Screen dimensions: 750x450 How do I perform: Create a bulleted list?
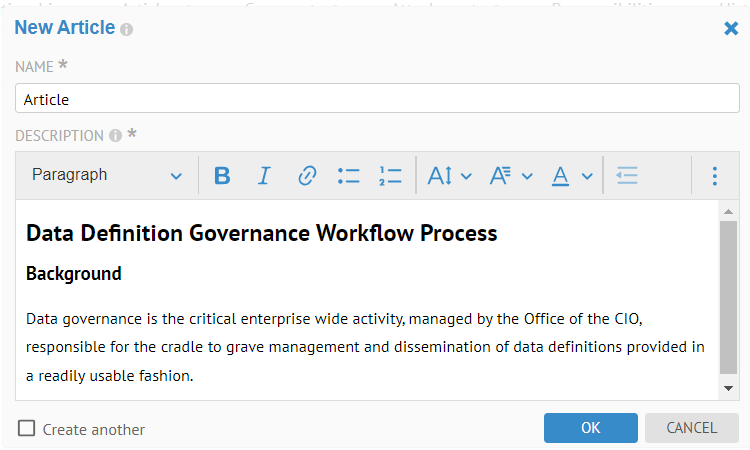(x=348, y=176)
